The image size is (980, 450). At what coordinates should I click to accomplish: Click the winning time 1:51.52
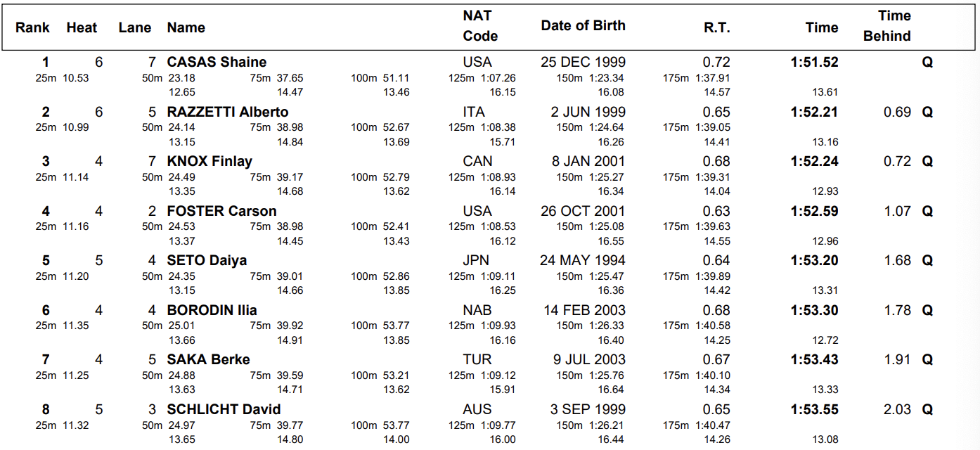(814, 63)
